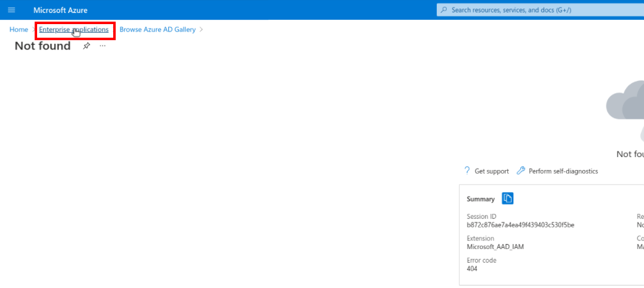
Task: Click the Get support link
Action: point(492,171)
